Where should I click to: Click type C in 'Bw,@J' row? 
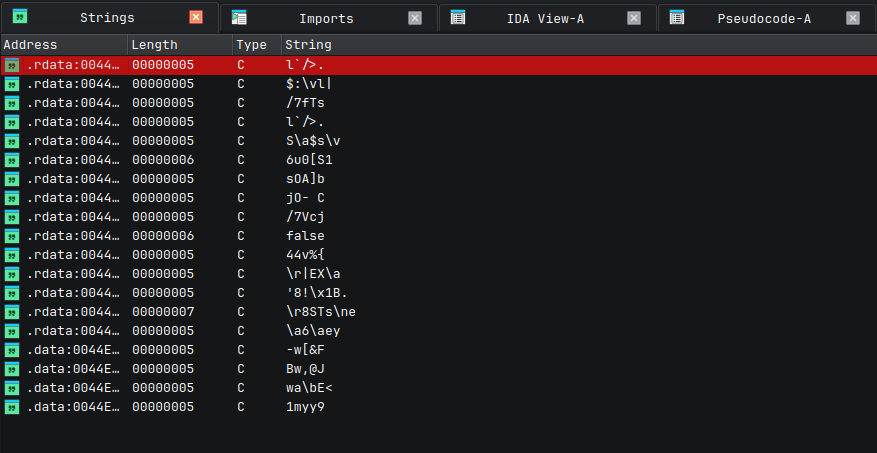[x=241, y=369]
